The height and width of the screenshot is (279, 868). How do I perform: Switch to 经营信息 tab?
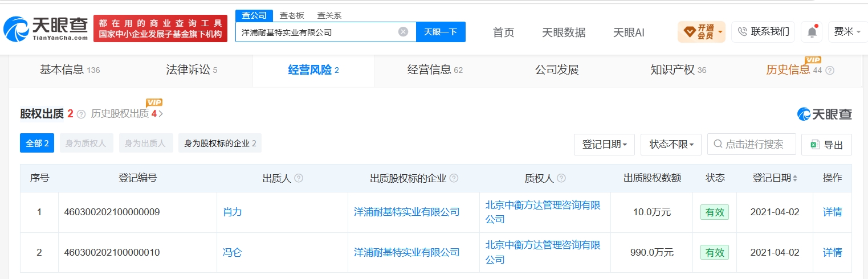[435, 70]
